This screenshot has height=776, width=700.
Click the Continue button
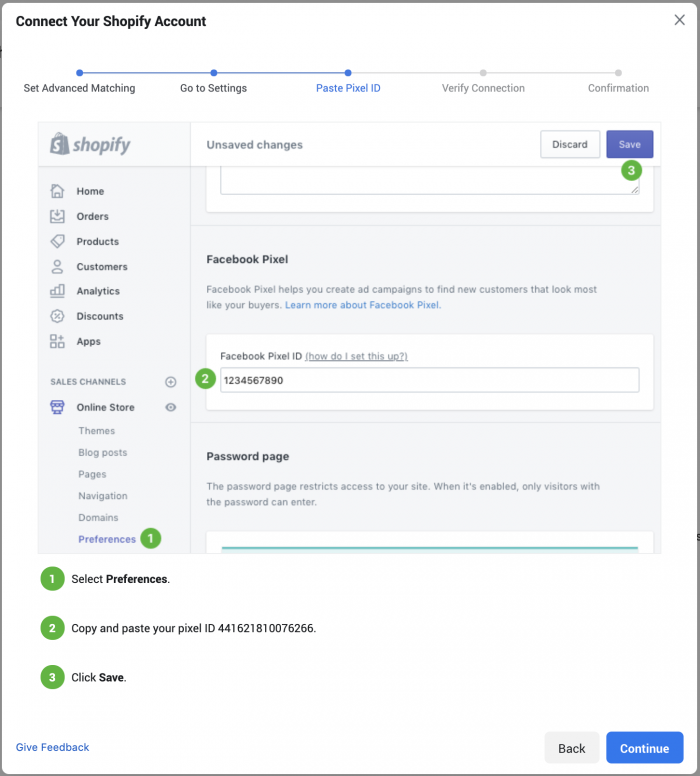point(644,748)
